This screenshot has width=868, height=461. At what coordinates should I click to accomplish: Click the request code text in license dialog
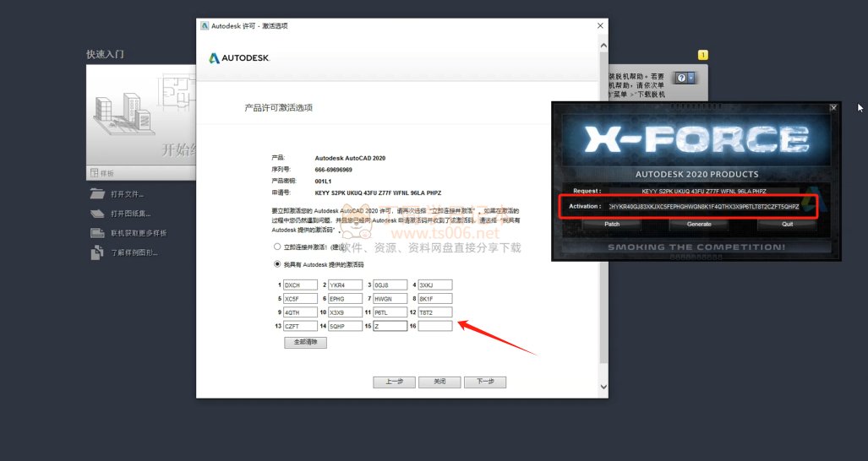coord(378,193)
